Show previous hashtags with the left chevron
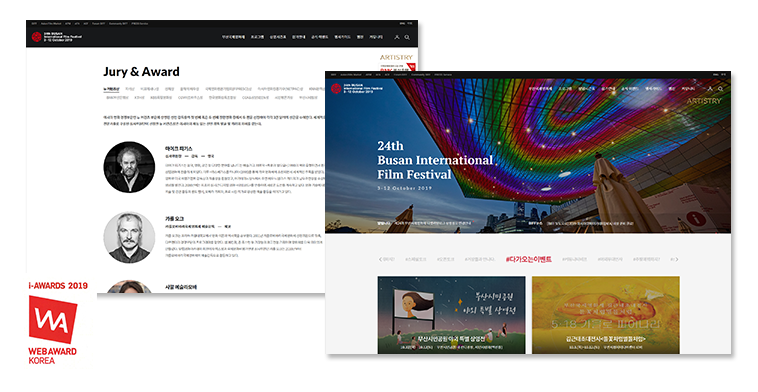Viewport: 758px width, 392px height. click(x=380, y=260)
